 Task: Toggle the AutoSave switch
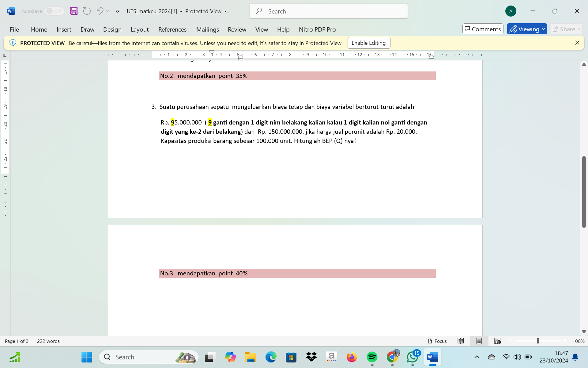click(x=55, y=11)
